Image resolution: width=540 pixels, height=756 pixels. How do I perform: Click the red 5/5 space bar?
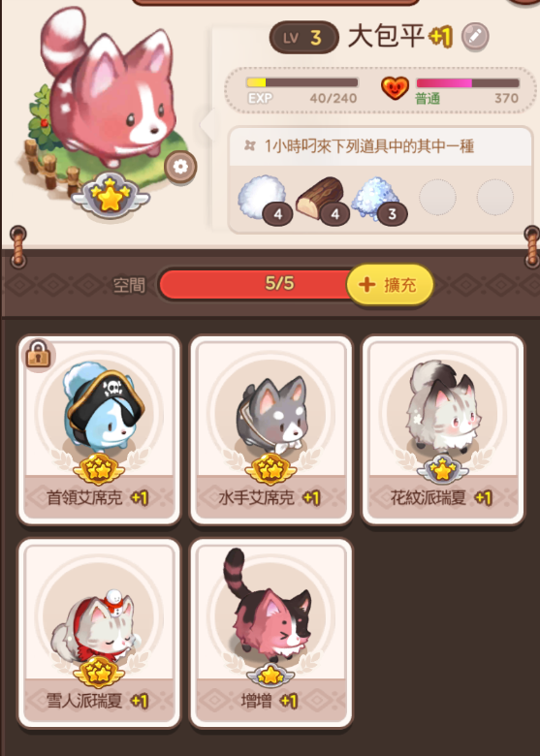261,284
